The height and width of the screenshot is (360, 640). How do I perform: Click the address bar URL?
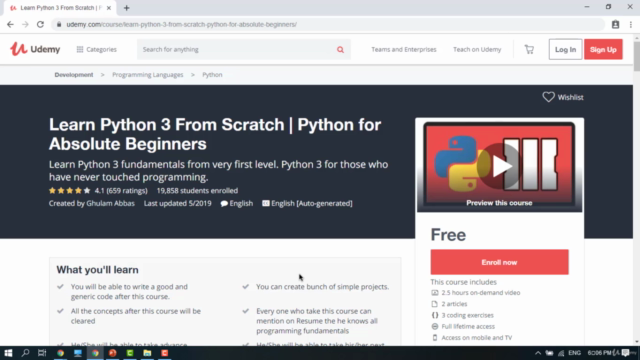click(182, 24)
